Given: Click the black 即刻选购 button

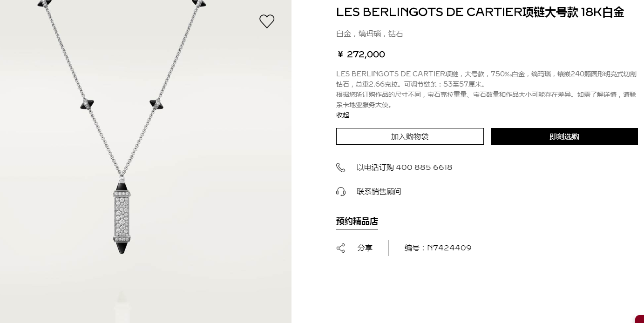Looking at the screenshot, I should [564, 136].
